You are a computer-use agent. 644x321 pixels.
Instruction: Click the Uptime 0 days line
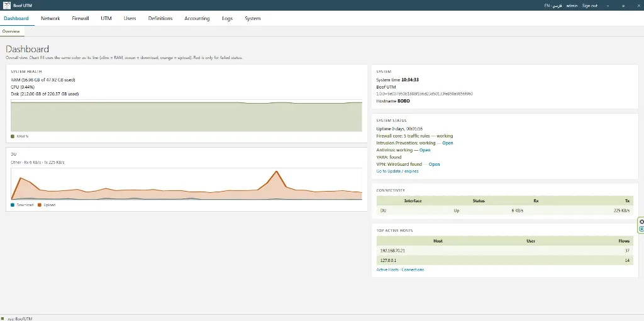tap(399, 129)
